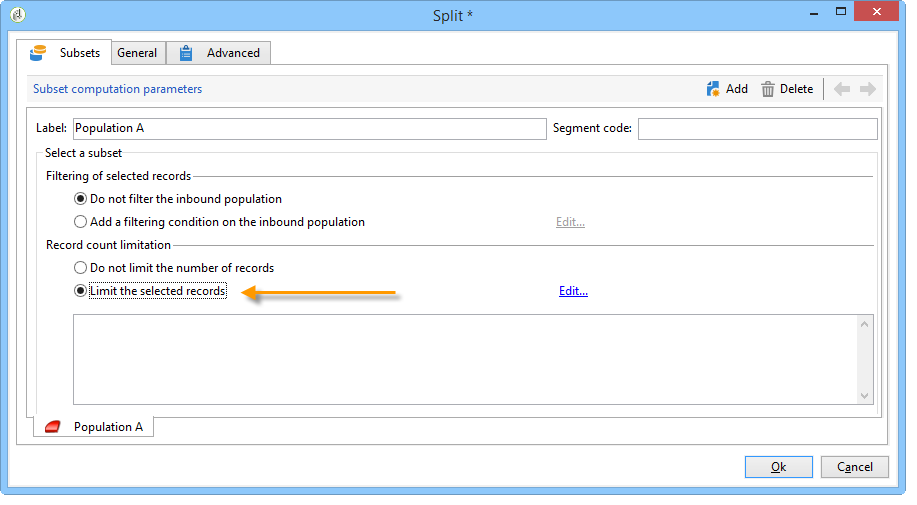Click the Subsets tab database icon
The height and width of the screenshot is (505, 917).
point(38,53)
